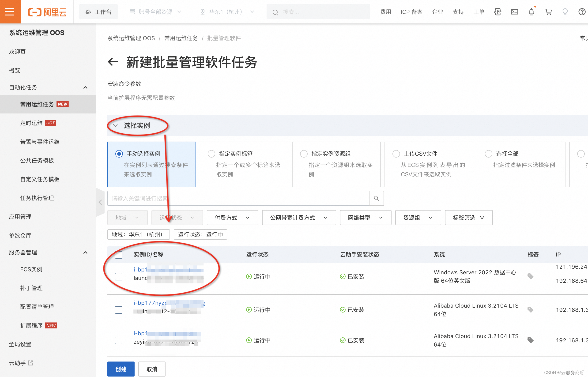Check the select-all checkbox in the instance table

(x=118, y=255)
